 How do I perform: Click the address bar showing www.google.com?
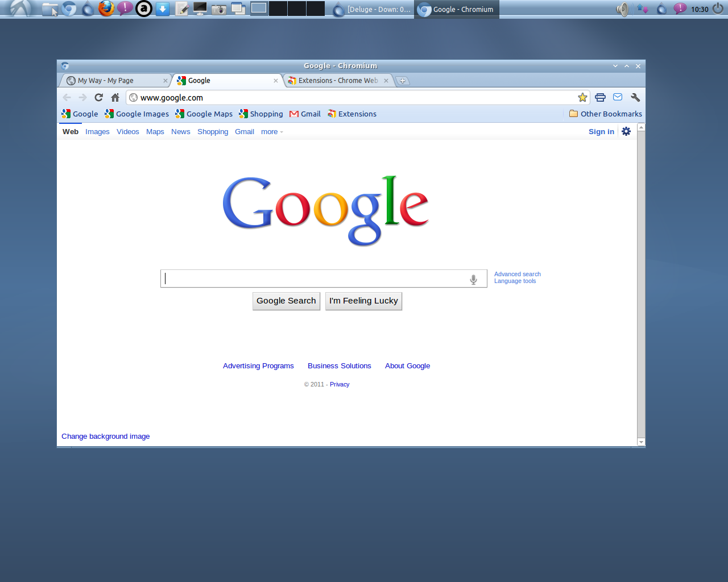pos(358,97)
